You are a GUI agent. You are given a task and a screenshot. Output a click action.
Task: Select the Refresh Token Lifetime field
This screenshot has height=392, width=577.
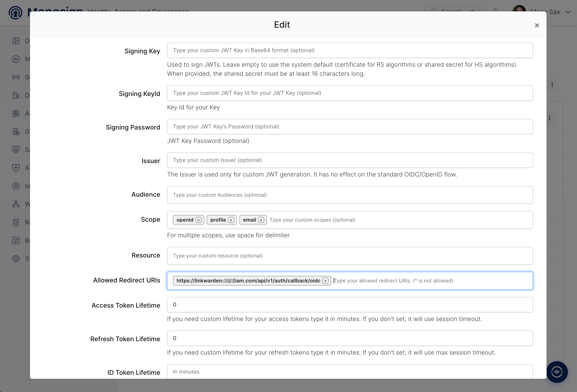pos(350,338)
